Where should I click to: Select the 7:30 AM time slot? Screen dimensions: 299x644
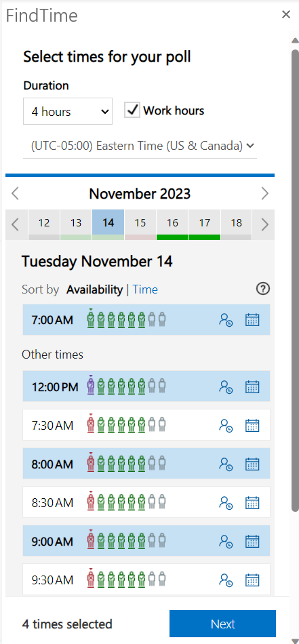[146, 425]
